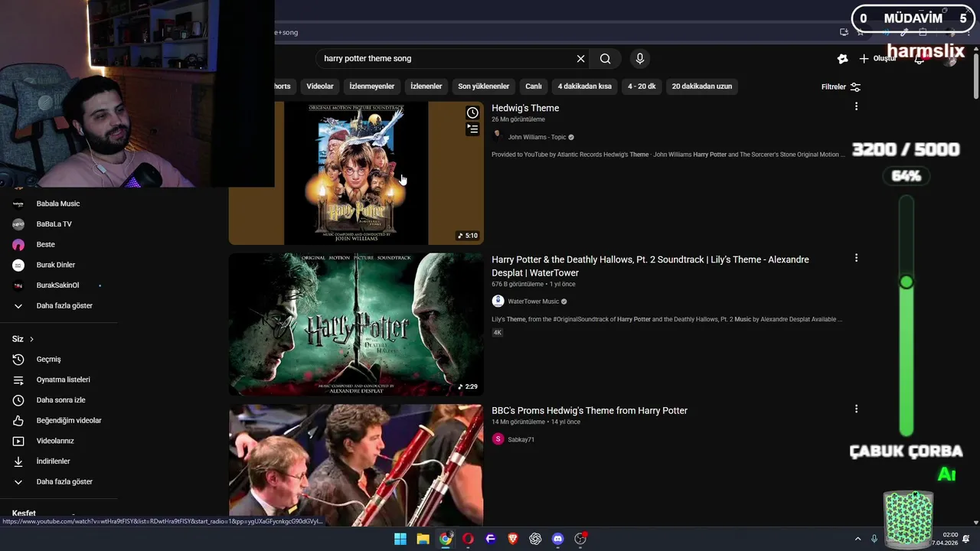Play the BBC Proms orchestra thumbnail
Viewport: 980px width, 551px height.
point(356,465)
